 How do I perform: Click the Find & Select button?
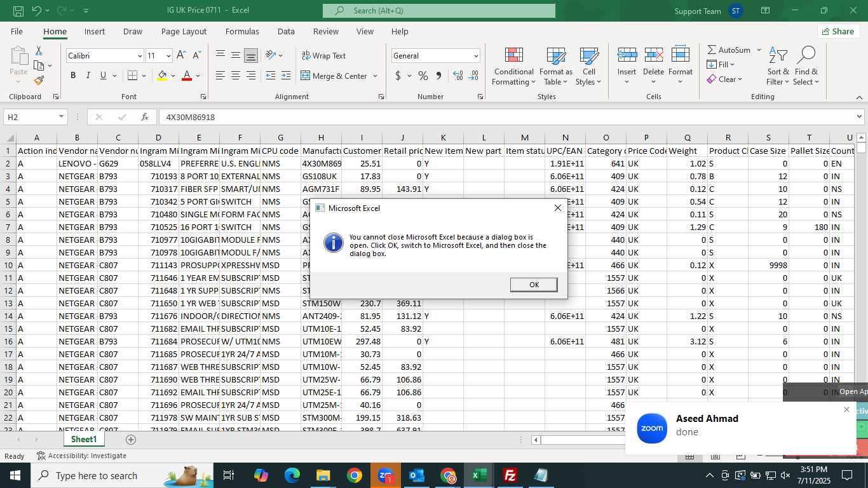[806, 66]
